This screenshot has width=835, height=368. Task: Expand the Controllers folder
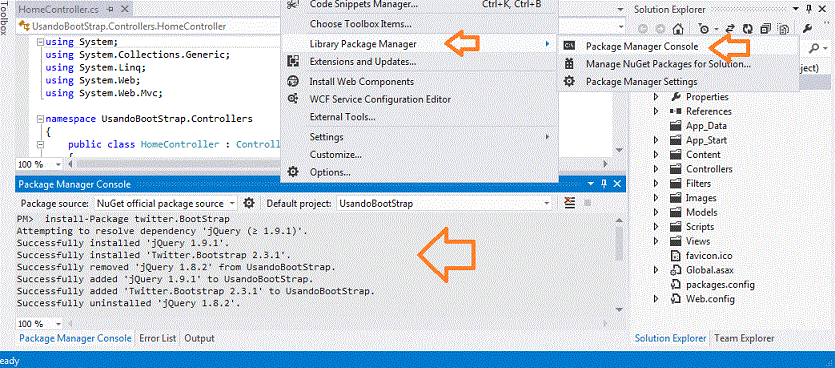coord(656,169)
